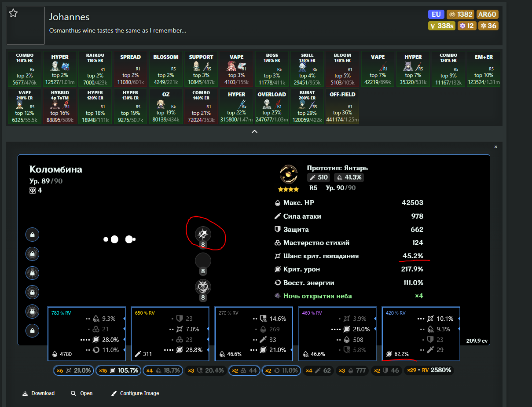The image size is (532, 407).
Task: Click Configure Image button
Action: pyautogui.click(x=135, y=393)
